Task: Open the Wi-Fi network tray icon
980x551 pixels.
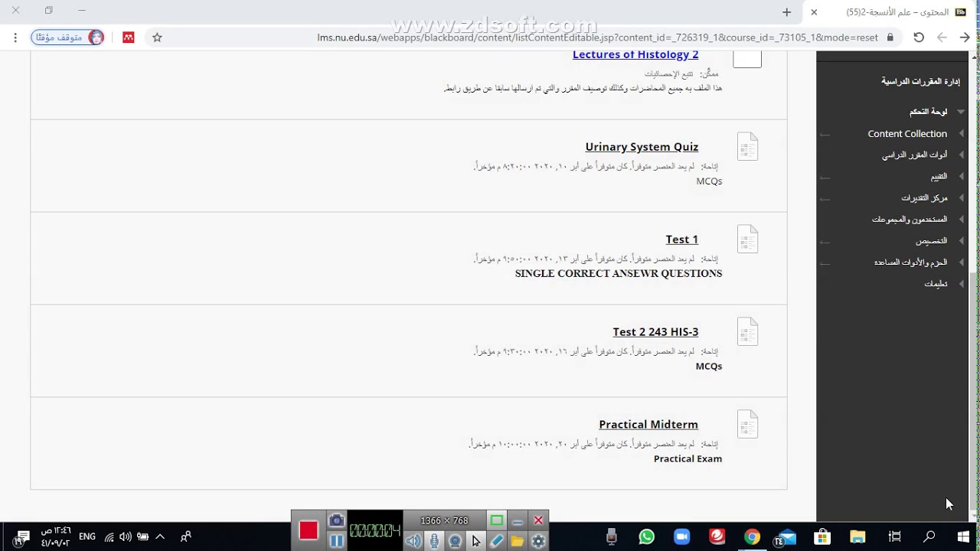Action: tap(109, 537)
